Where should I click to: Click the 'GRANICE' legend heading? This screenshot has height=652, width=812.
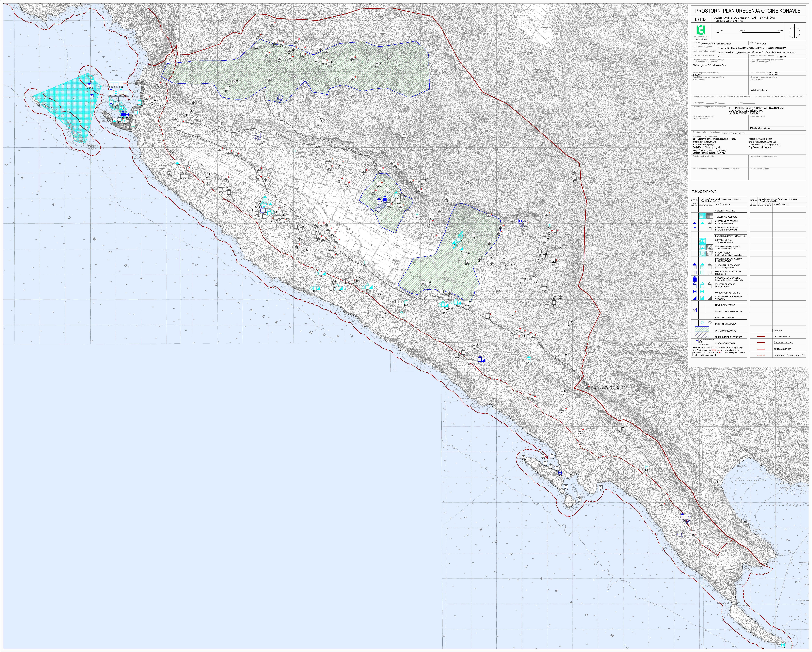[778, 331]
